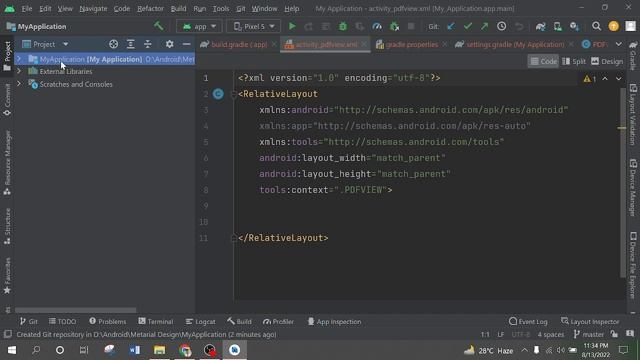
Task: Open the Word icon in the taskbar
Action: coord(135,350)
